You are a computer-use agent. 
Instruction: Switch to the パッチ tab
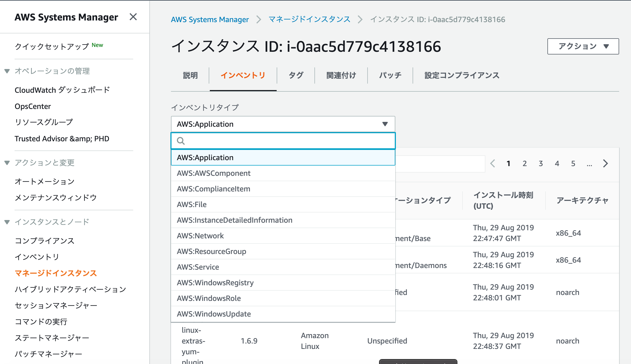click(x=390, y=75)
